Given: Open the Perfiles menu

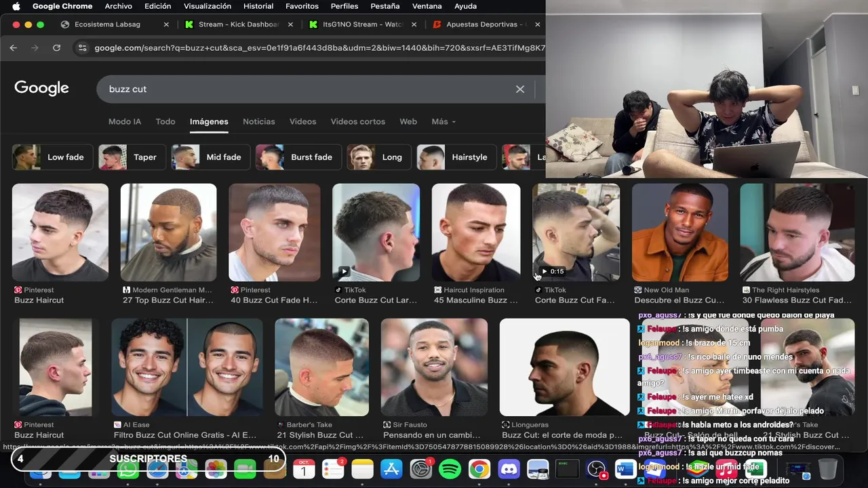Looking at the screenshot, I should (344, 6).
